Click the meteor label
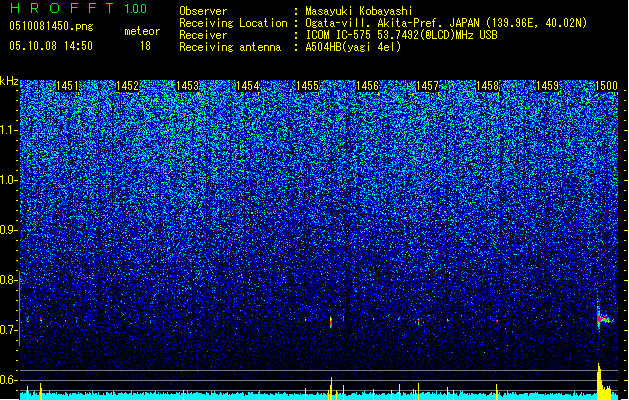 click(x=142, y=31)
